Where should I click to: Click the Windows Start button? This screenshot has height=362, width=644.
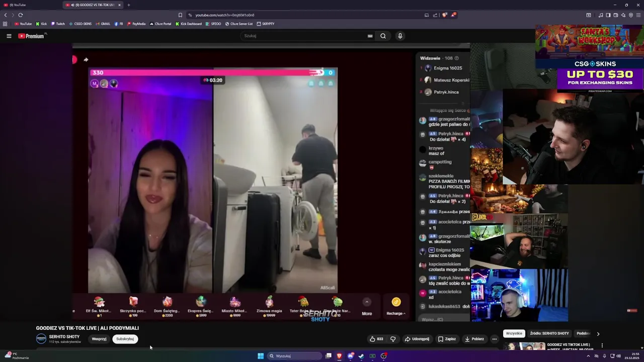[261, 356]
